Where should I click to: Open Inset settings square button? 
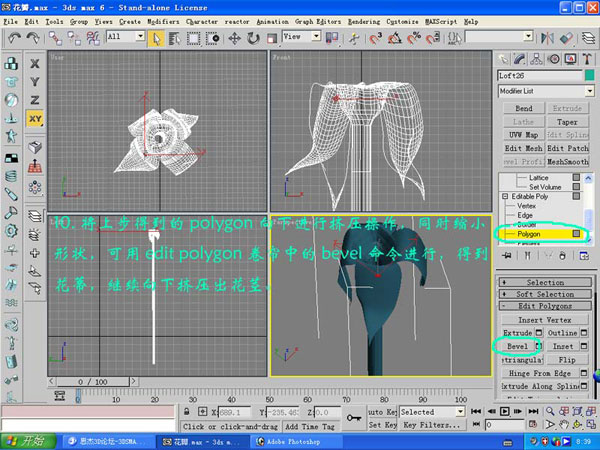pyautogui.click(x=584, y=346)
